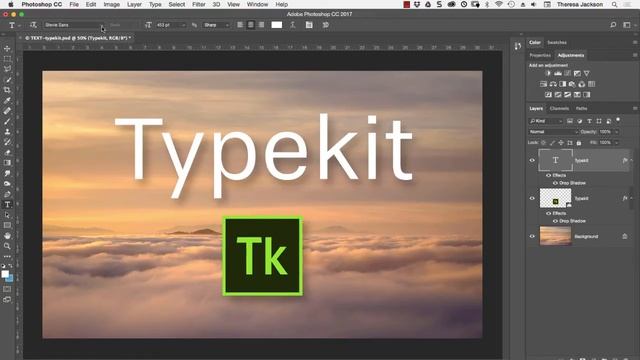This screenshot has height=360, width=640.
Task: Left align the text
Action: coord(240,25)
